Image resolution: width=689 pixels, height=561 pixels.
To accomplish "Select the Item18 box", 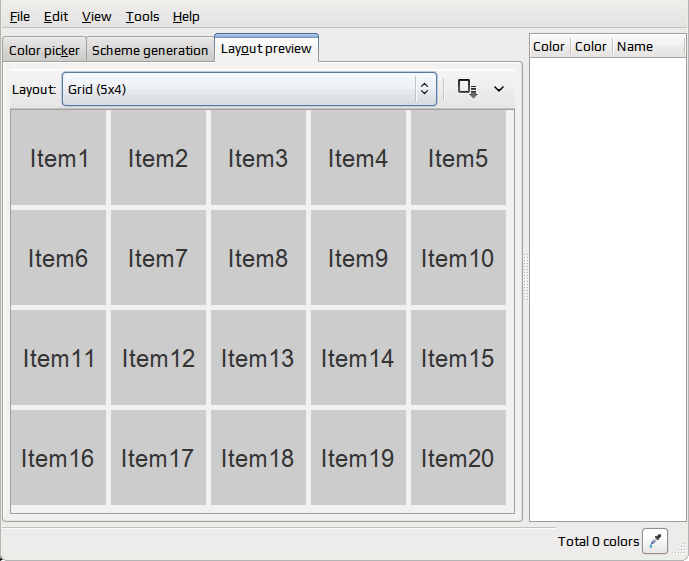I will tap(258, 457).
